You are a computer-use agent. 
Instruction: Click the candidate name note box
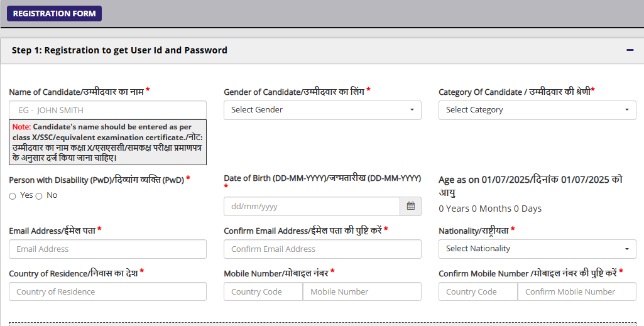coord(107,143)
